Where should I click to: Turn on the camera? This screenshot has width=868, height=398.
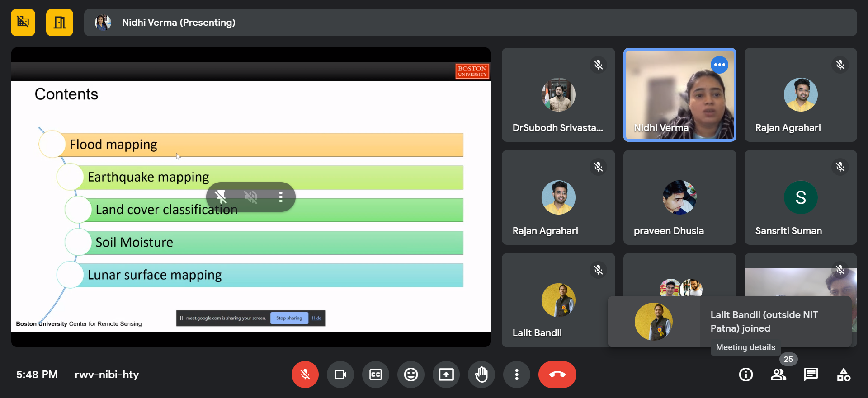[x=340, y=375]
